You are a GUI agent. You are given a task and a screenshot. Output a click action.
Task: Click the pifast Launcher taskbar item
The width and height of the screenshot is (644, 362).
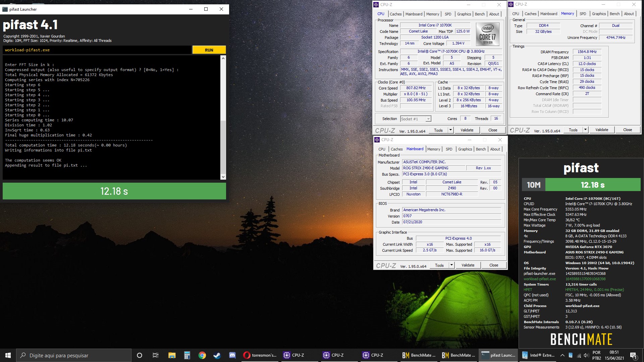[498, 355]
